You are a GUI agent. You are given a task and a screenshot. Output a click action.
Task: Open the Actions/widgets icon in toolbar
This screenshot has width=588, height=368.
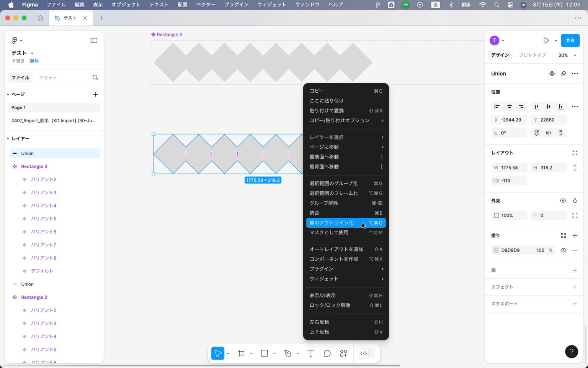(343, 353)
